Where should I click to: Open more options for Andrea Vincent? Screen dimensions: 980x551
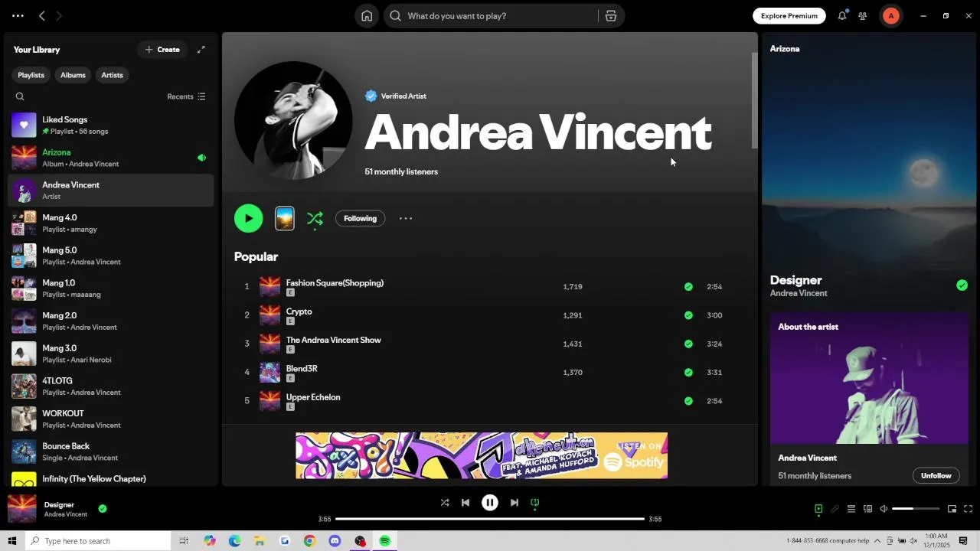click(406, 219)
